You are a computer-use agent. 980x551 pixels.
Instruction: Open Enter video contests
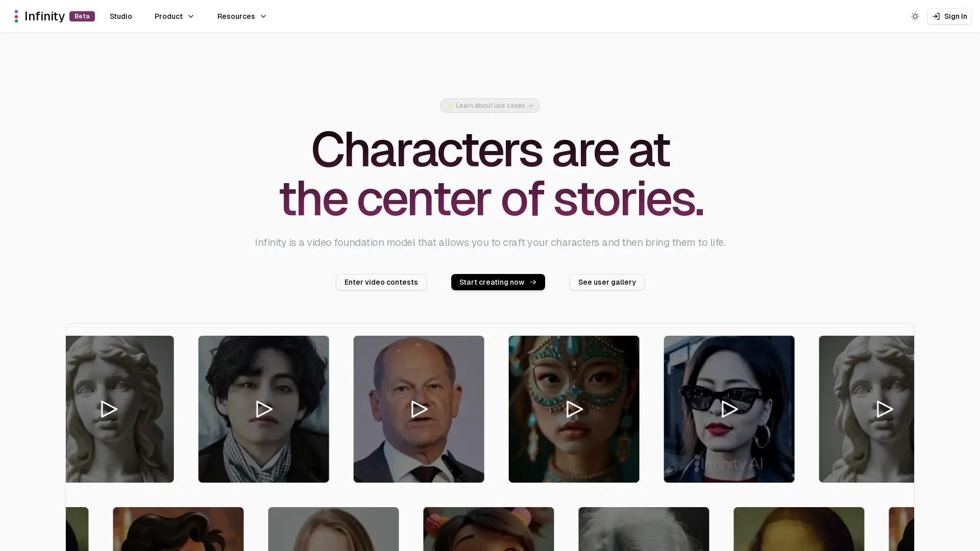click(x=381, y=282)
